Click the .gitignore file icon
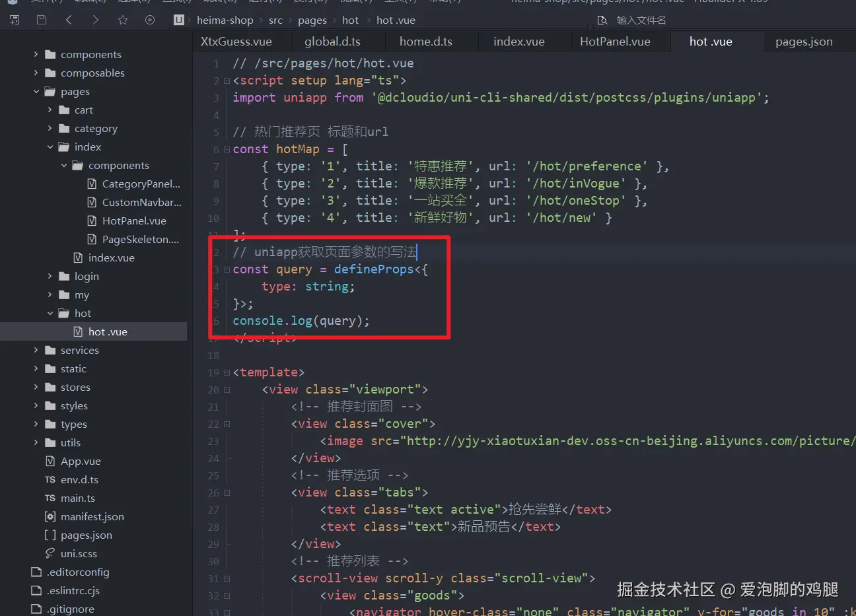The image size is (856, 616). click(36, 609)
